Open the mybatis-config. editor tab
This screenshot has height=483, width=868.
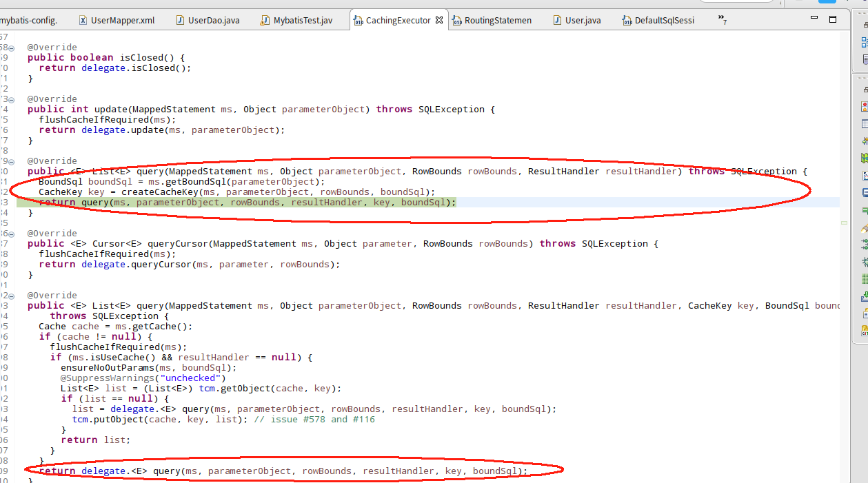29,20
